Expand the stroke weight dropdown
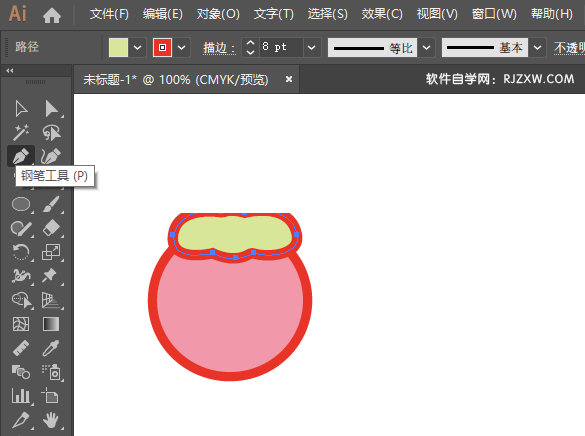 click(x=312, y=48)
